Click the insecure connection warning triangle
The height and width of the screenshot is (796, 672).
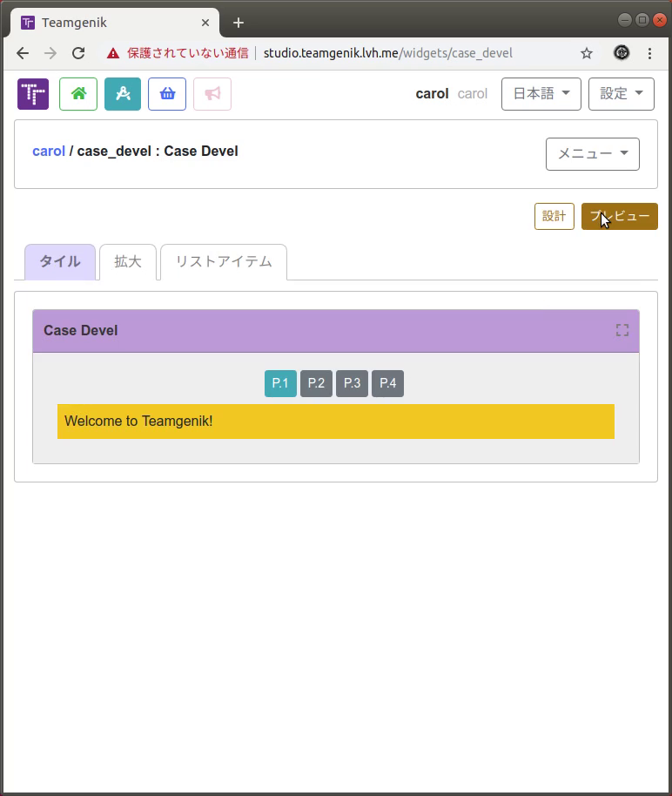[x=113, y=53]
